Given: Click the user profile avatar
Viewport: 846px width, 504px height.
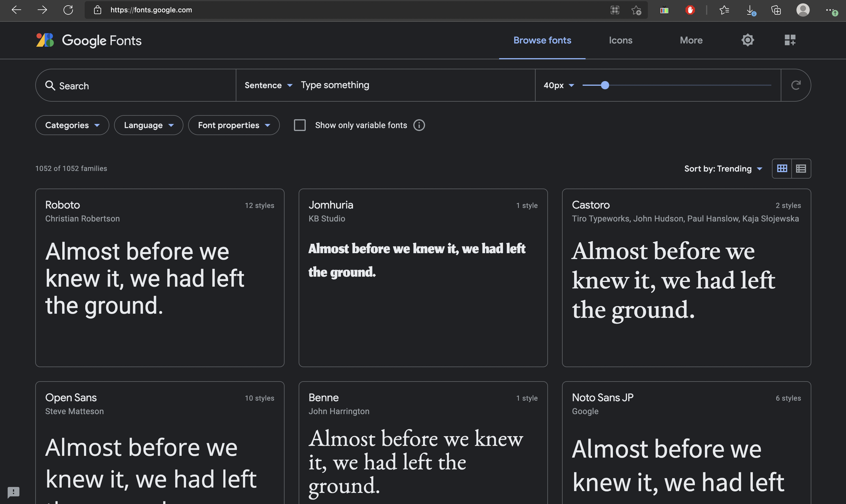Looking at the screenshot, I should click(803, 10).
